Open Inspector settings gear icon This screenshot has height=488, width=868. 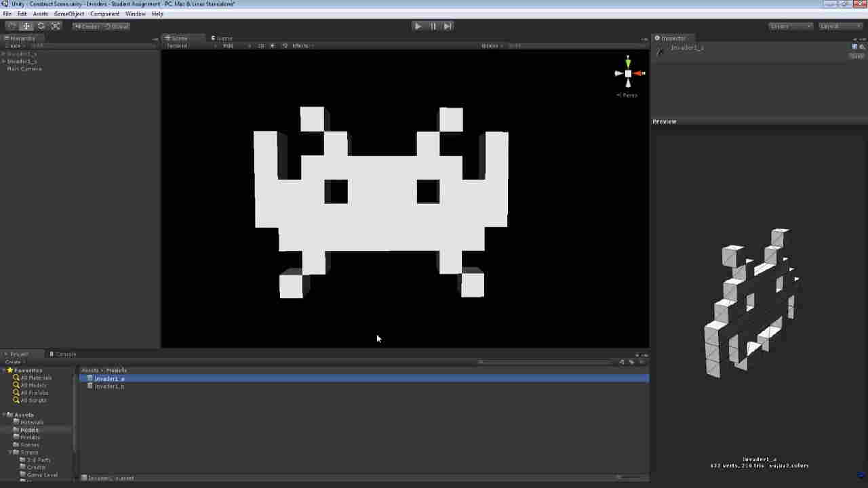(x=862, y=47)
